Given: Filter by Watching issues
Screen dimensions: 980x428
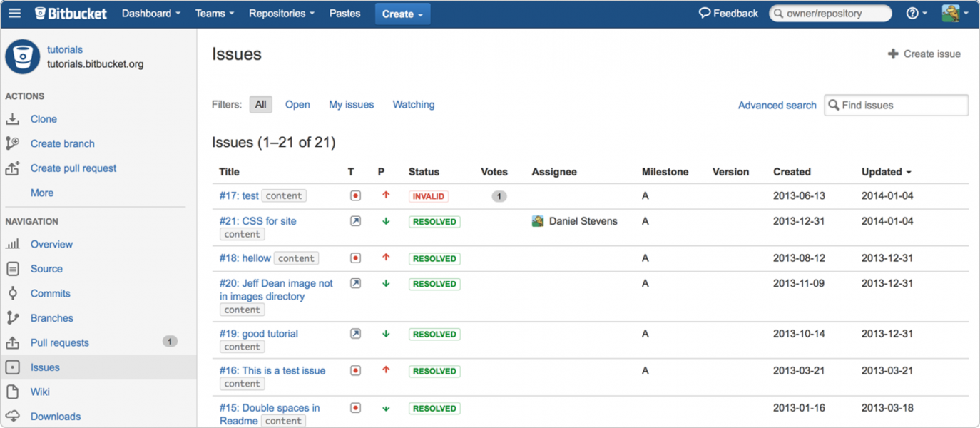Looking at the screenshot, I should coord(413,104).
